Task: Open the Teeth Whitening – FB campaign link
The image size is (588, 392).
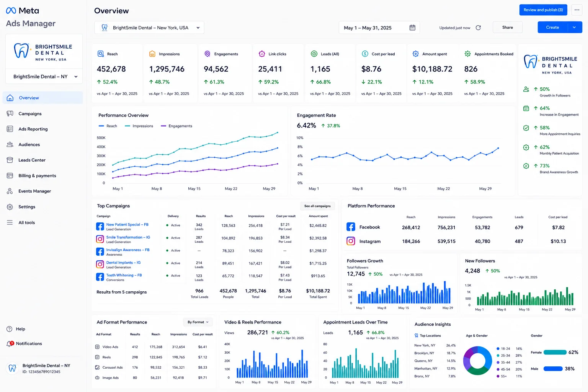Action: tap(124, 275)
